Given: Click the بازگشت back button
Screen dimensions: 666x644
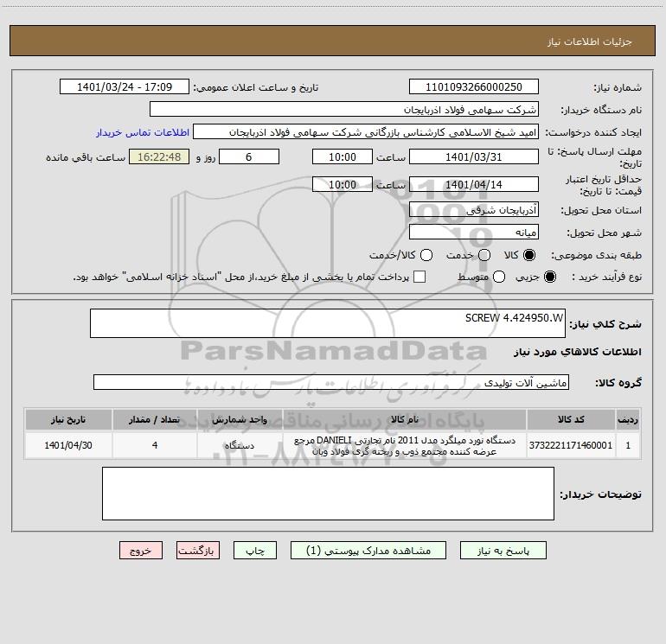Looking at the screenshot, I should (198, 551).
